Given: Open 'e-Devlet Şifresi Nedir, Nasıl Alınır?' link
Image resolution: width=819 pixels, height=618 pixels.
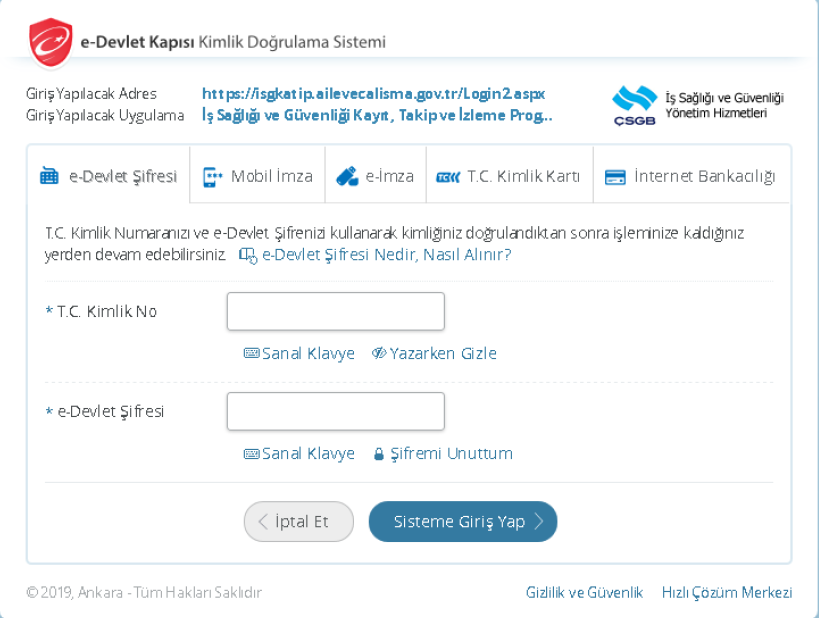Looking at the screenshot, I should [387, 255].
